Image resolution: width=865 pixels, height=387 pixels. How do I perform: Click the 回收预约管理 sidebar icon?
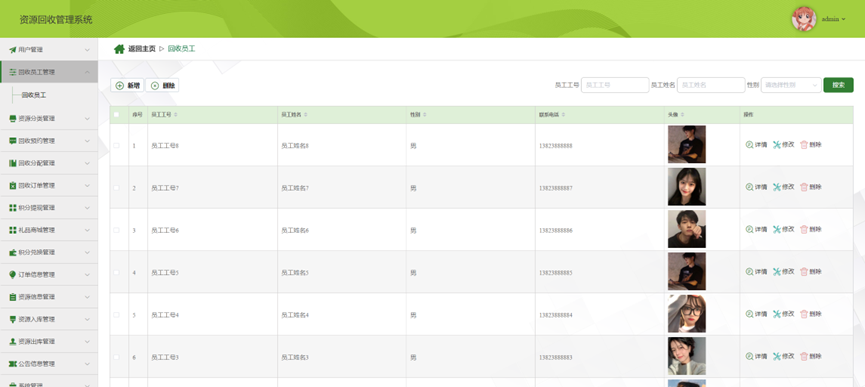[13, 141]
